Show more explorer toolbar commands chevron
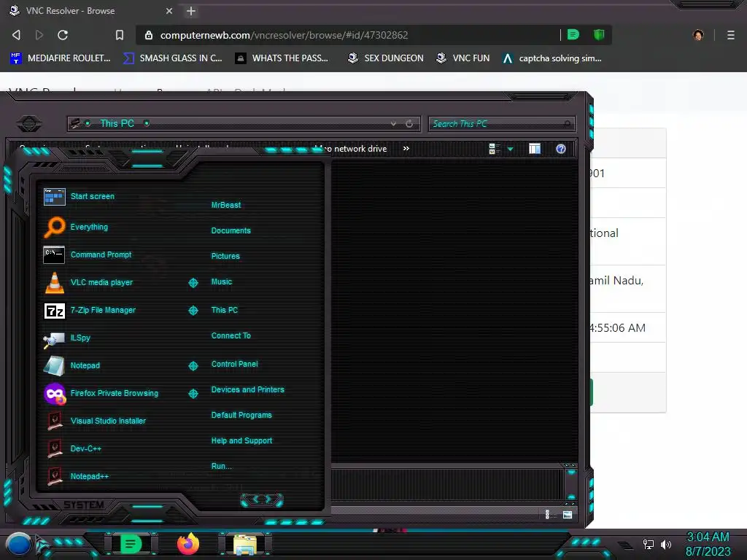Viewport: 747px width, 560px height. [406, 149]
